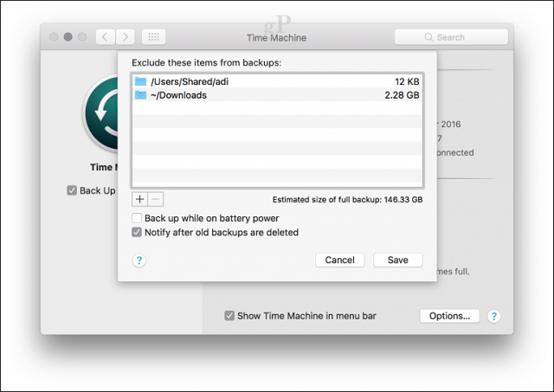The width and height of the screenshot is (554, 392).
Task: Click folder icon of ~/Downloads
Action: (x=140, y=95)
